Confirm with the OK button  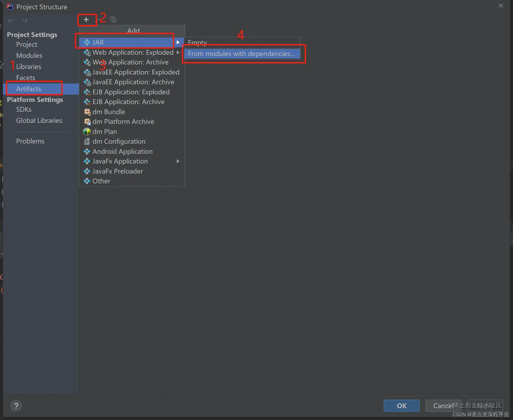[x=402, y=406]
